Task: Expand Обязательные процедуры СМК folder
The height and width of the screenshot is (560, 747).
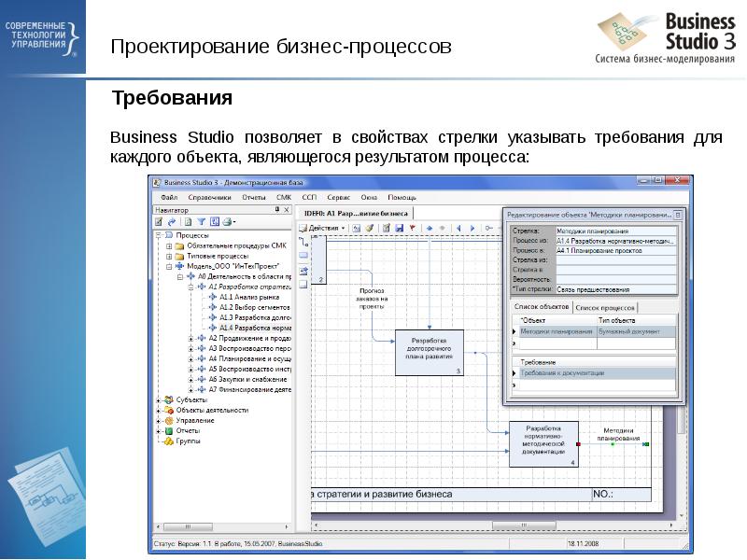Action: click(x=169, y=246)
